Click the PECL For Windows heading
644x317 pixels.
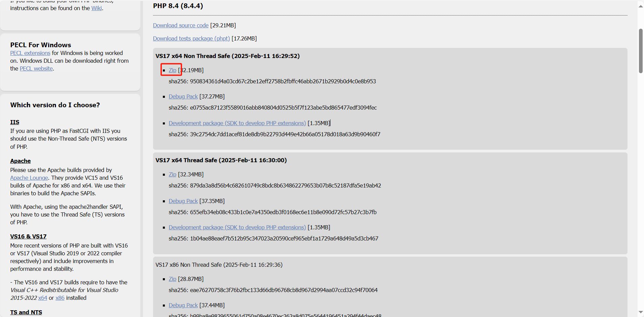[40, 45]
